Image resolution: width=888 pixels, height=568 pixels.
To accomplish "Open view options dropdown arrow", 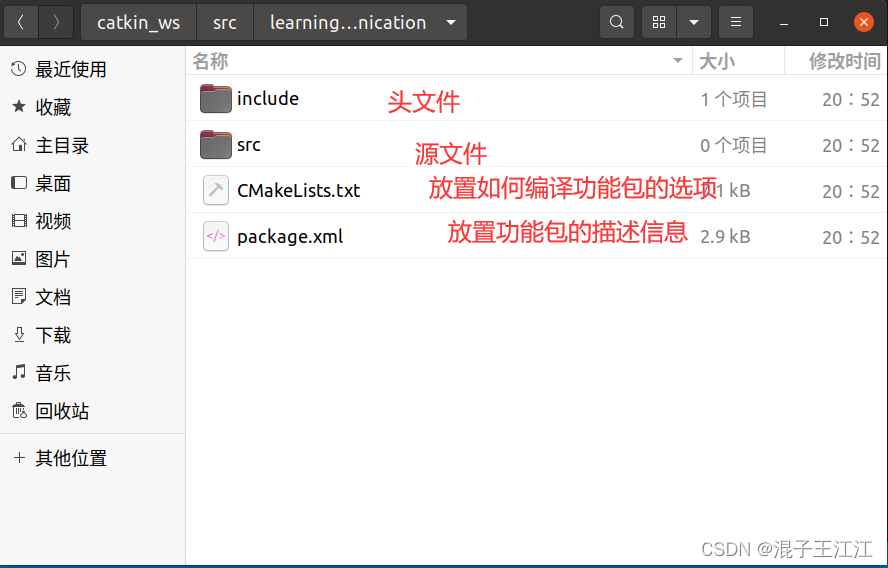I will (694, 22).
